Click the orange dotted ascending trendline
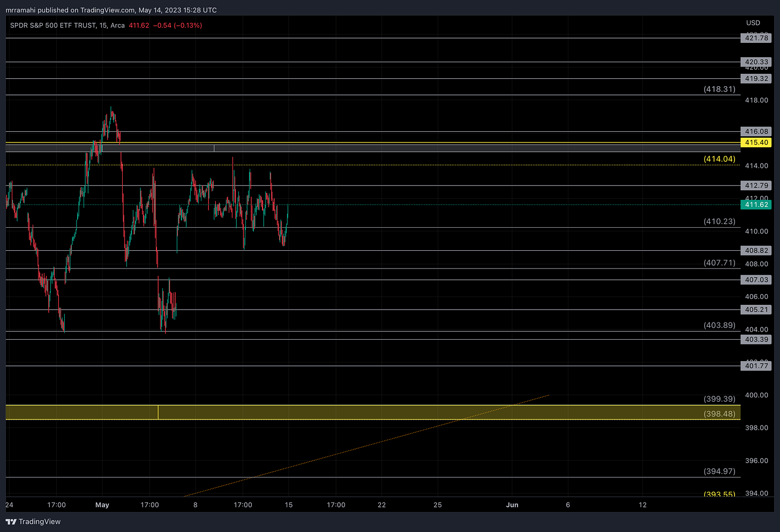Image resolution: width=780 pixels, height=532 pixels. (366, 446)
